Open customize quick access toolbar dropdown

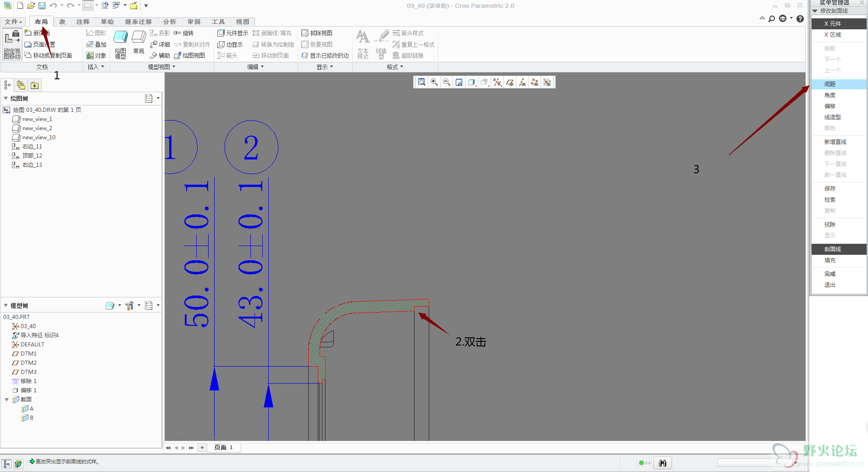coord(146,5)
